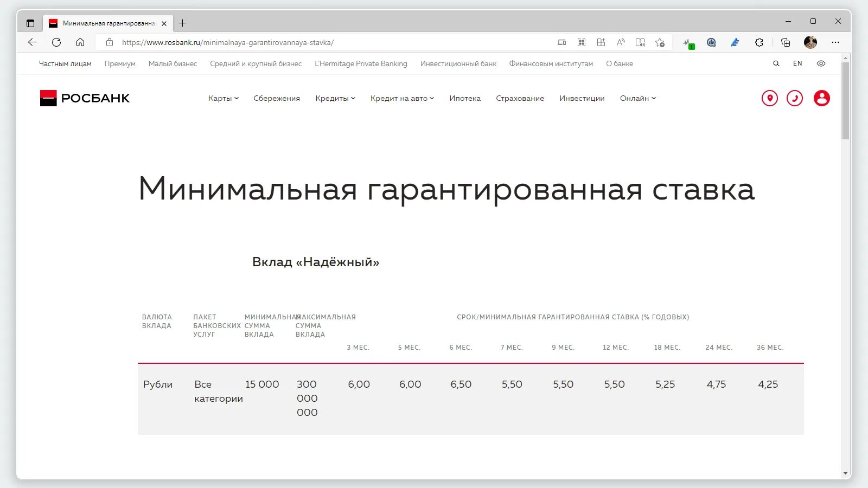
Task: Go back with the browser back arrow
Action: (x=33, y=42)
